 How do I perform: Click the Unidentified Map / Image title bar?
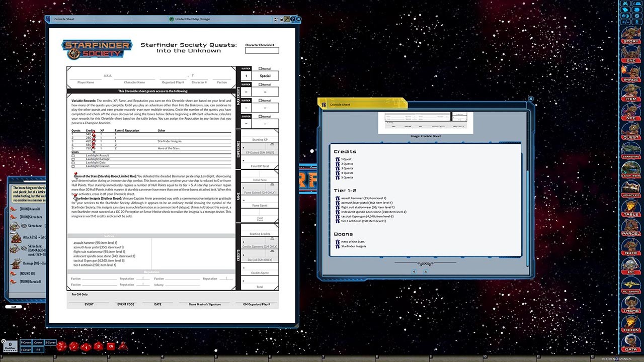point(191,19)
